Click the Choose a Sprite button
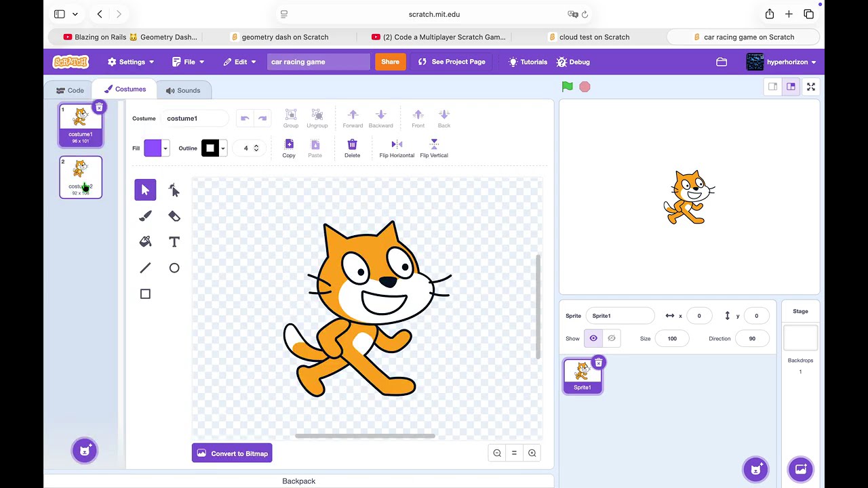The image size is (868, 488). tap(755, 469)
